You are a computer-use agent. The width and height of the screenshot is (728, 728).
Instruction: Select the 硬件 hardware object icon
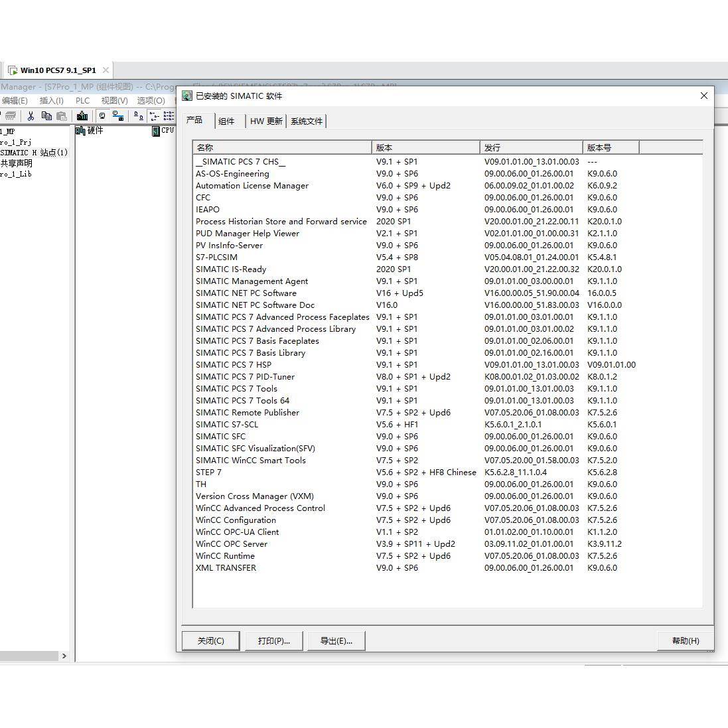(x=80, y=131)
